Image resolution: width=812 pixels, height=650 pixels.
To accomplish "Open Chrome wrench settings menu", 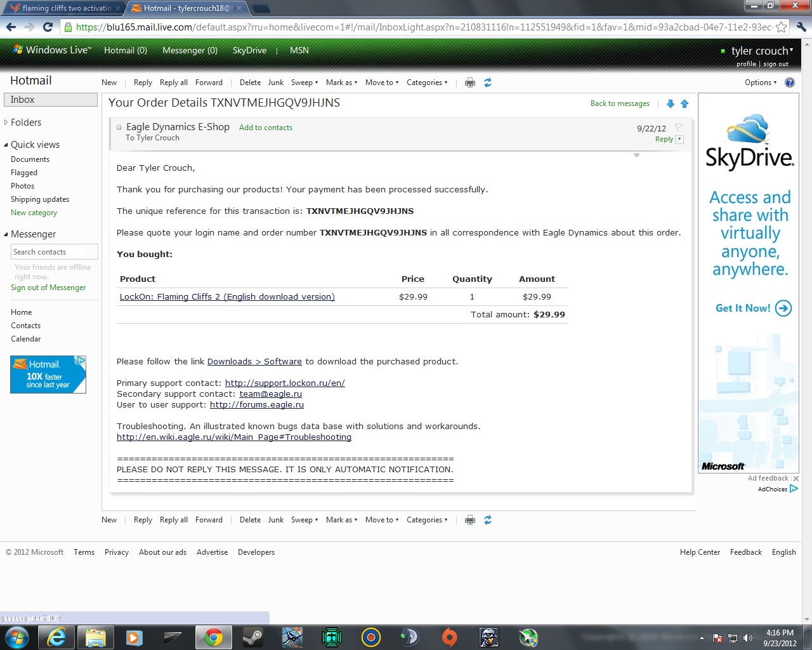I will [x=801, y=27].
